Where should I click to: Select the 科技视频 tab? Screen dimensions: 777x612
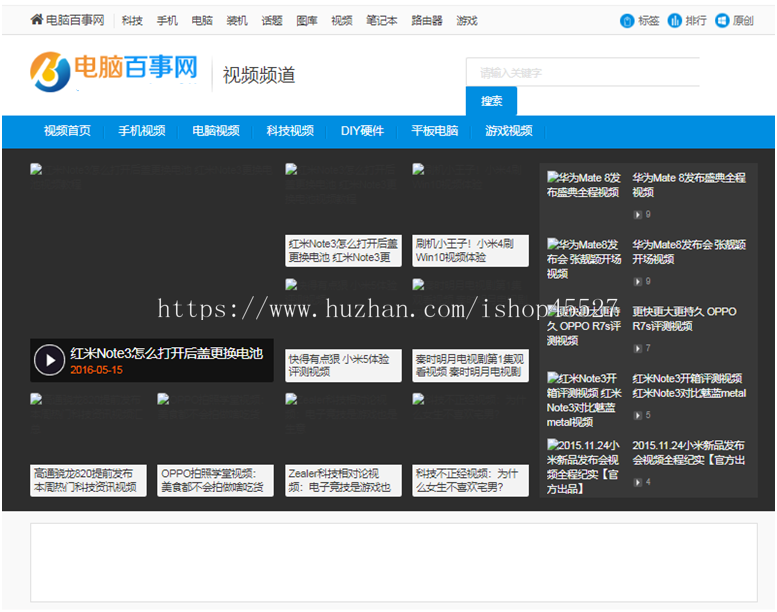[290, 131]
